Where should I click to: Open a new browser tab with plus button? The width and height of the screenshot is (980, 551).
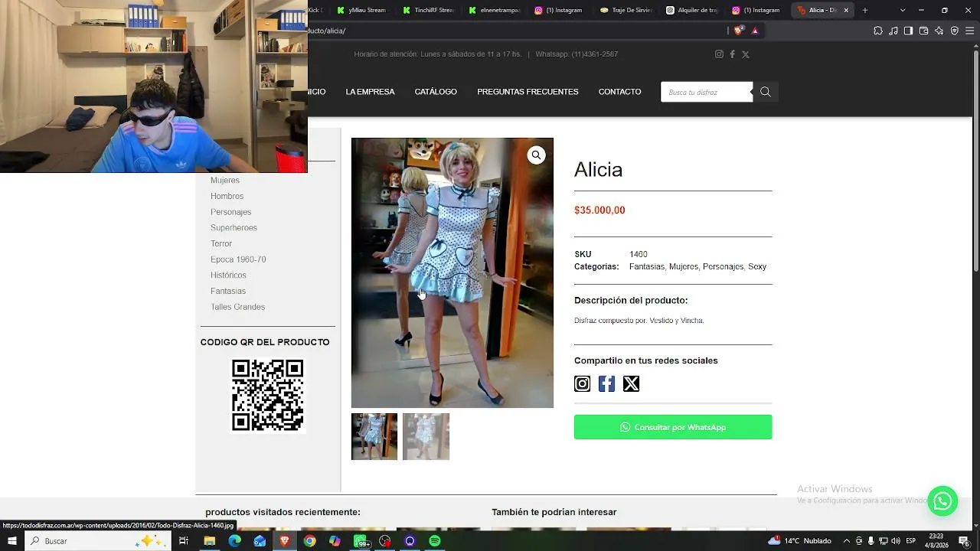tap(865, 10)
